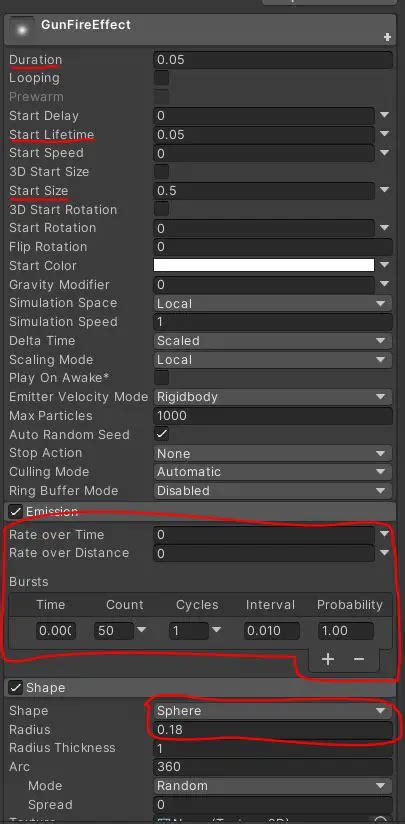
Task: Open the burst Count dropdown arrow
Action: pos(141,630)
